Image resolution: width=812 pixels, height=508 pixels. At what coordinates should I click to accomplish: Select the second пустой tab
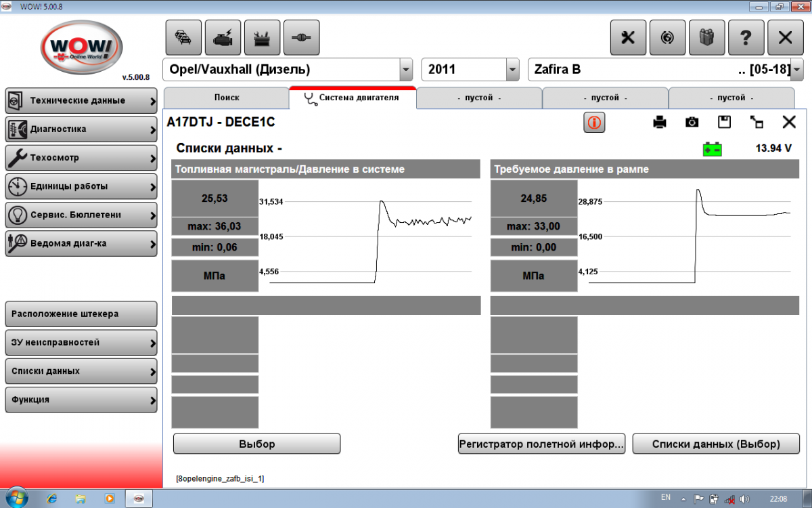click(605, 98)
